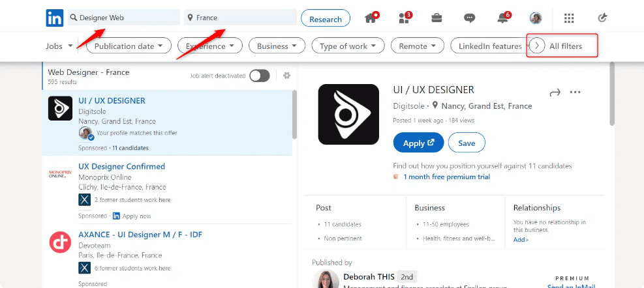This screenshot has width=644, height=288.
Task: Open the UX Designer Confirmed listing
Action: 121,166
